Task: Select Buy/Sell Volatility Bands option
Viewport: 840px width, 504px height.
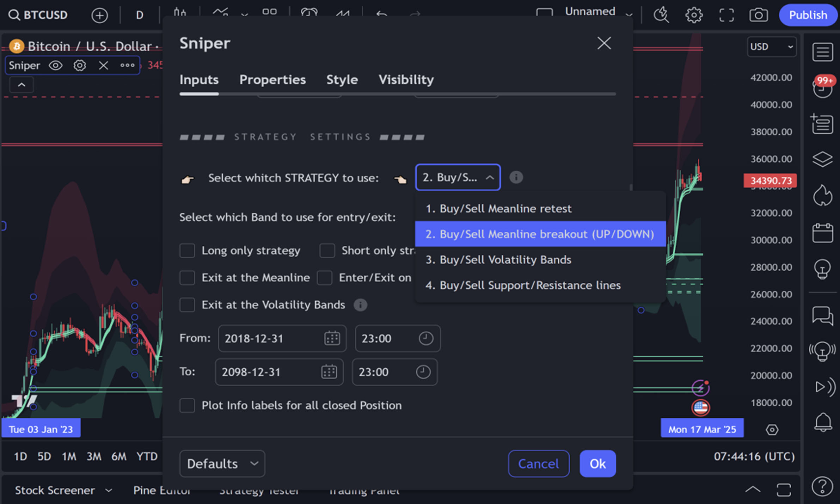Action: (498, 260)
